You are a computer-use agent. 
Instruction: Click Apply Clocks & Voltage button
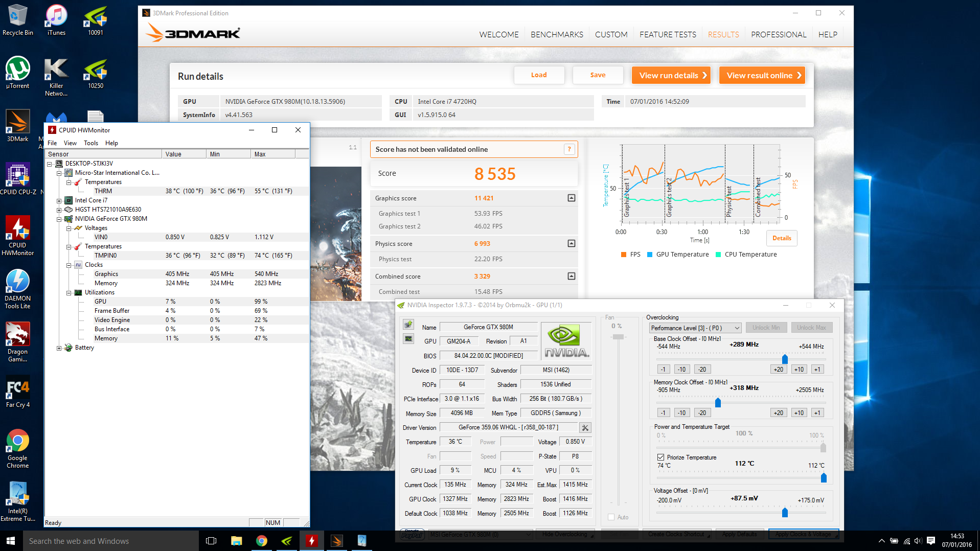(x=804, y=534)
